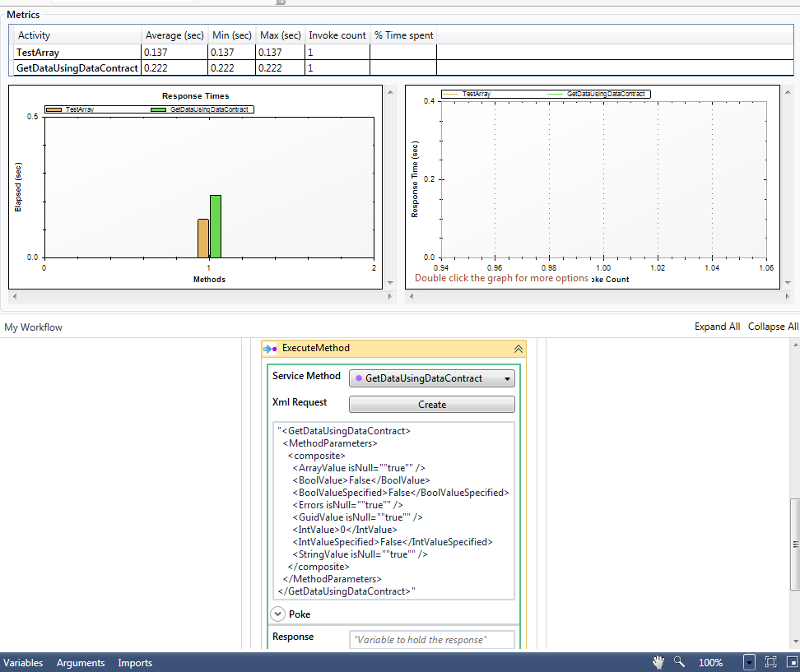Click the magnifier zoom icon in the status bar

point(679,662)
